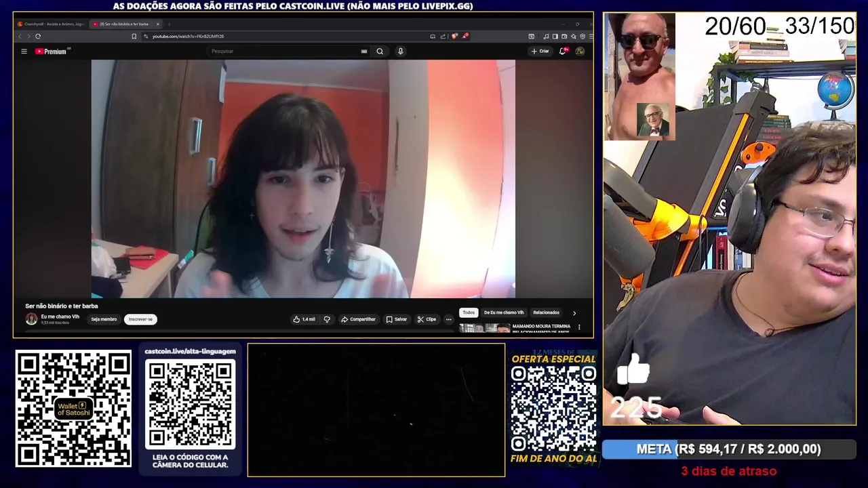Open options for MAMANDO MOURA suggested video
The width and height of the screenshot is (868, 488).
(579, 327)
